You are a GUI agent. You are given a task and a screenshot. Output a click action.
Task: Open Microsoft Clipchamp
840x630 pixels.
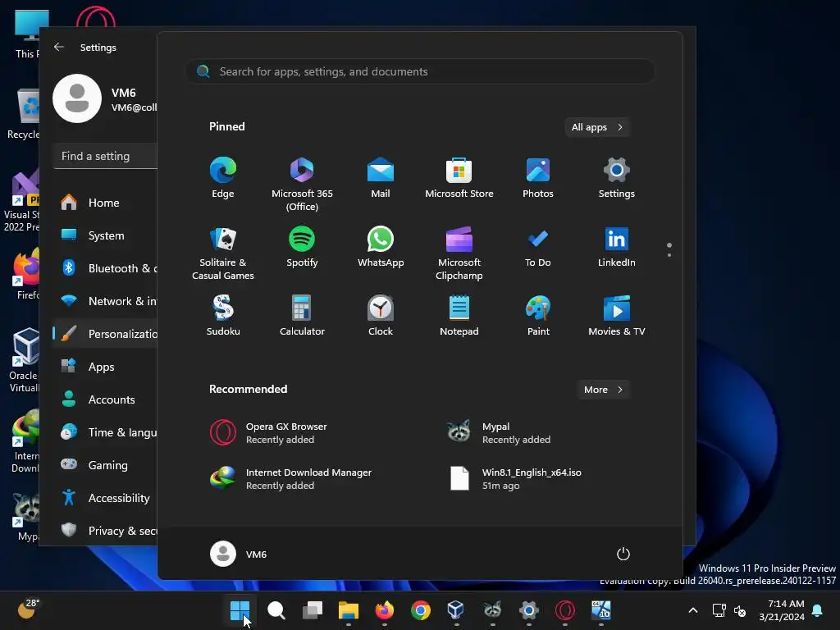459,253
